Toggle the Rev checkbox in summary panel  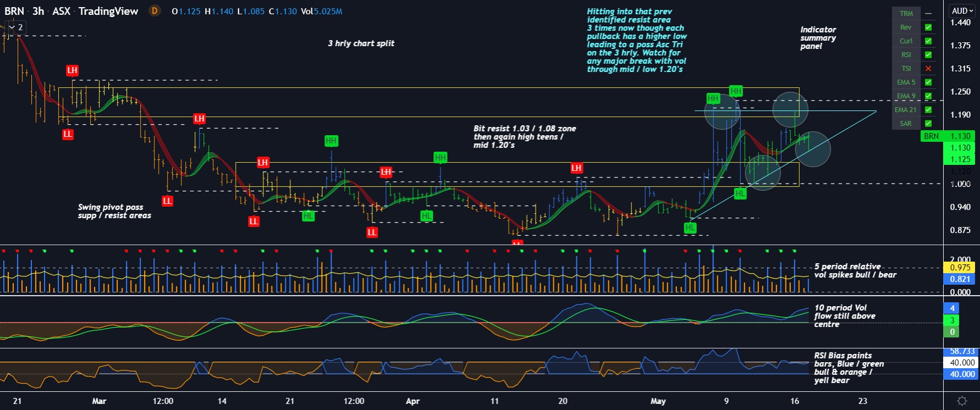pyautogui.click(x=928, y=27)
